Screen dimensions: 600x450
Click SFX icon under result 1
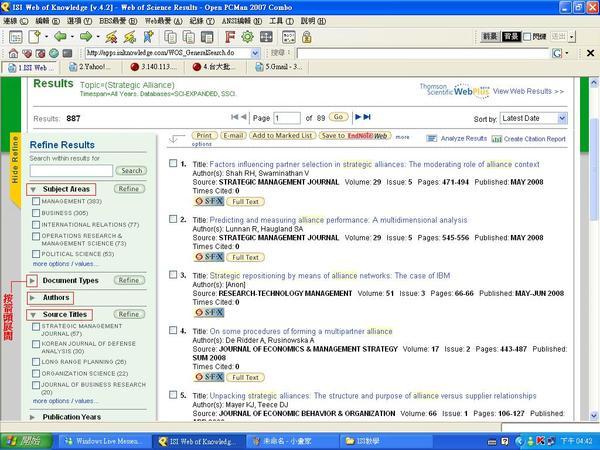tap(209, 201)
